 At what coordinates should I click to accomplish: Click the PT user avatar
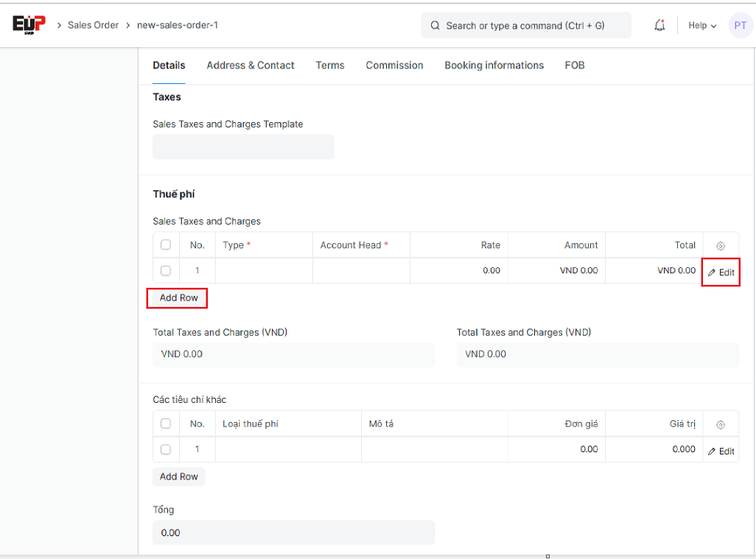740,26
